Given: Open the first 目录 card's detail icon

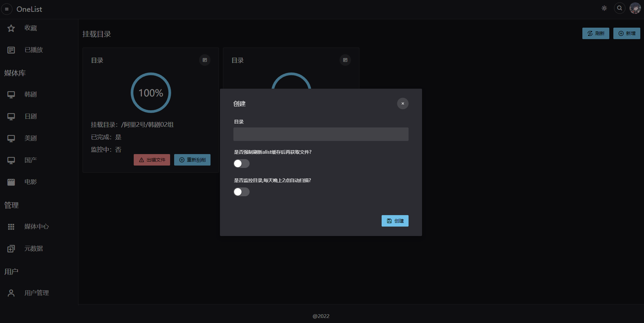Looking at the screenshot, I should pos(205,60).
